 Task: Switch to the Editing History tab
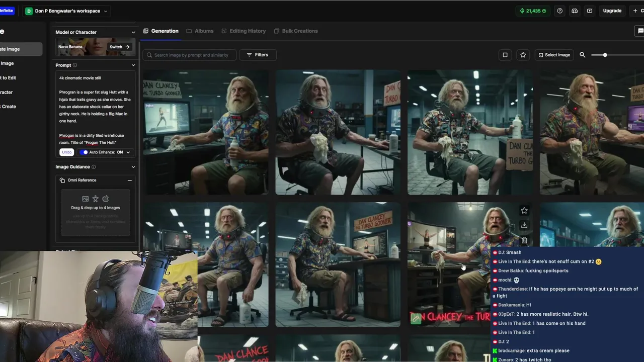click(244, 31)
